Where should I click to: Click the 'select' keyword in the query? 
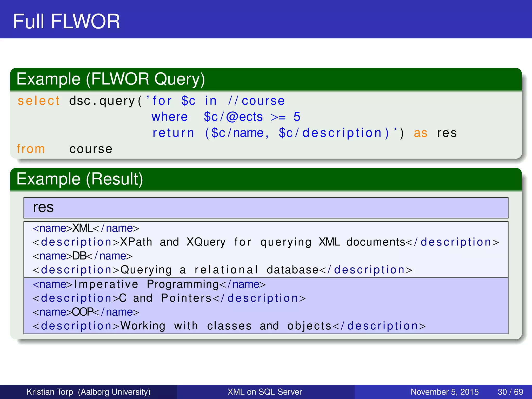(39, 101)
